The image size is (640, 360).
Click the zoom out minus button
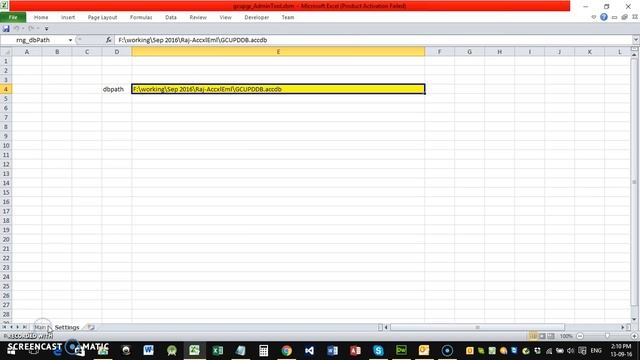[580, 336]
